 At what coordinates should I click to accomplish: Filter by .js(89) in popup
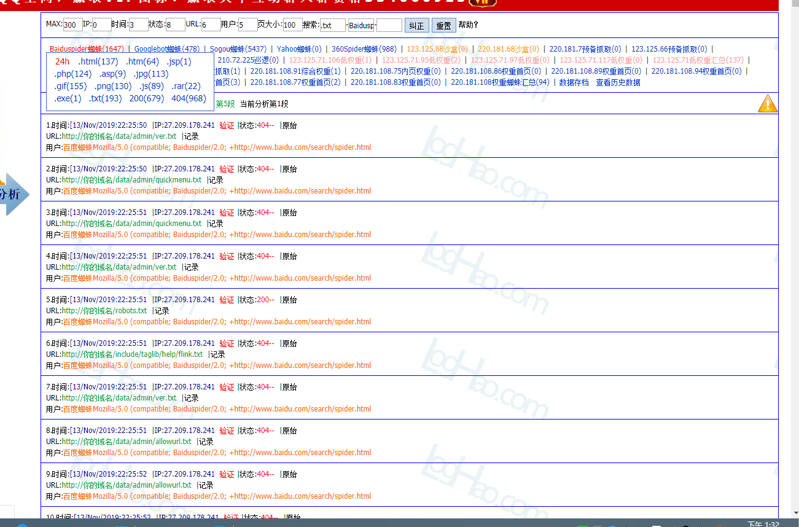[x=151, y=86]
